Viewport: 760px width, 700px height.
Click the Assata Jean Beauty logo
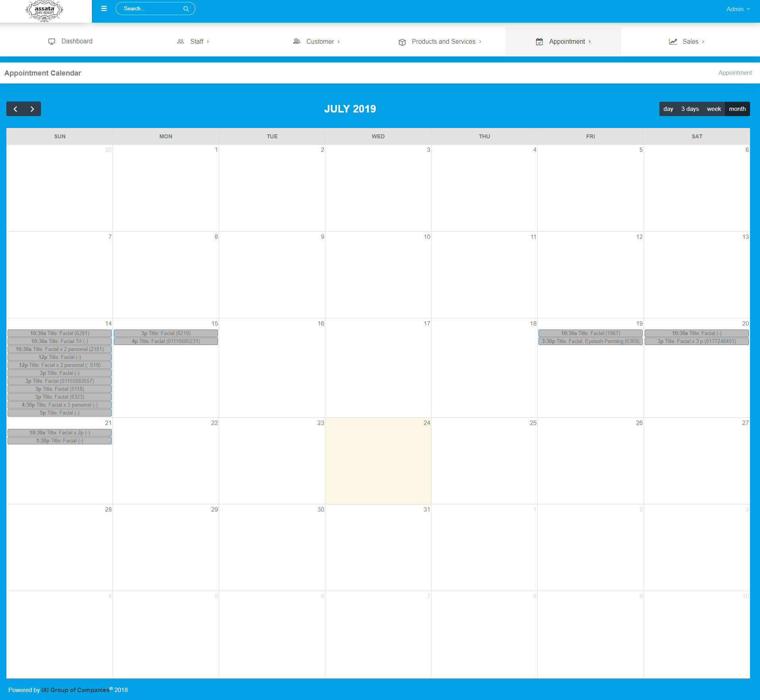[x=45, y=11]
